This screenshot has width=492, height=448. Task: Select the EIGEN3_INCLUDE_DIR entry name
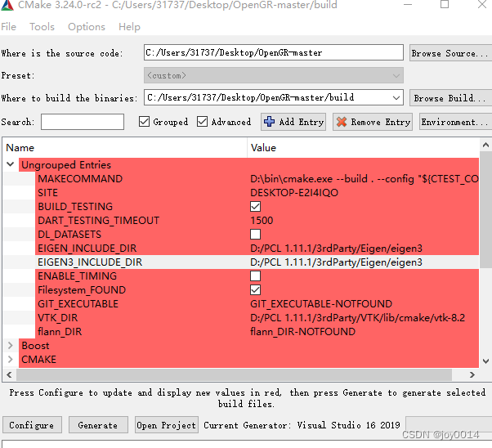90,262
